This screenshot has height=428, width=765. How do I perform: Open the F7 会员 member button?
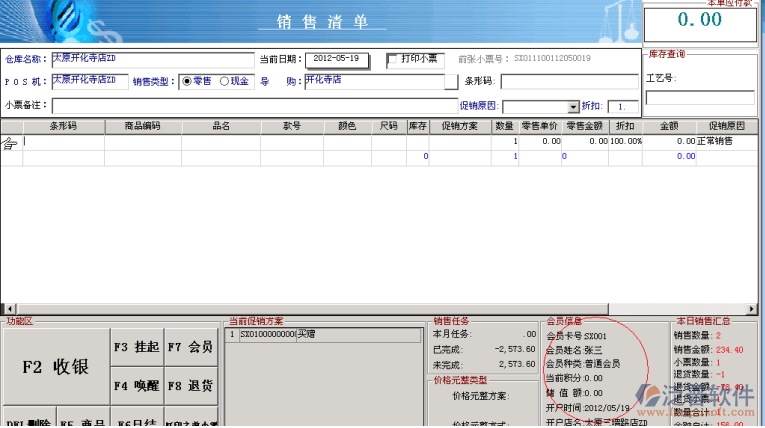point(190,347)
